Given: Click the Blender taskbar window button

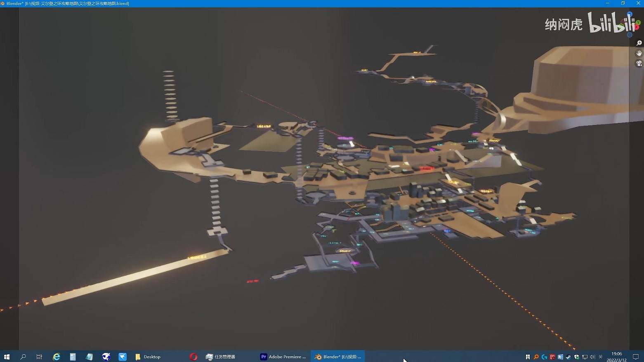Looking at the screenshot, I should 337,357.
